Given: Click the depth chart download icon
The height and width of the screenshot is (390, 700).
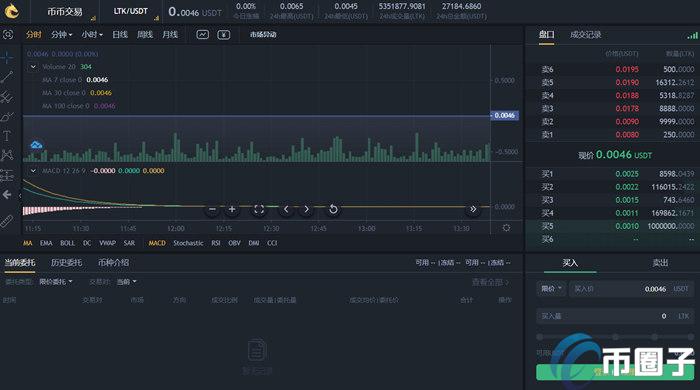Looking at the screenshot, I should point(224,34).
